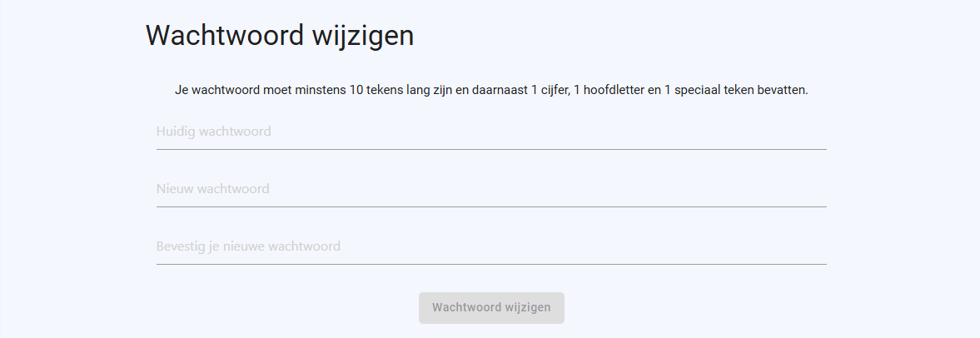Click the Wachtwoord wijzigen submit button
Image resolution: width=980 pixels, height=338 pixels.
491,308
